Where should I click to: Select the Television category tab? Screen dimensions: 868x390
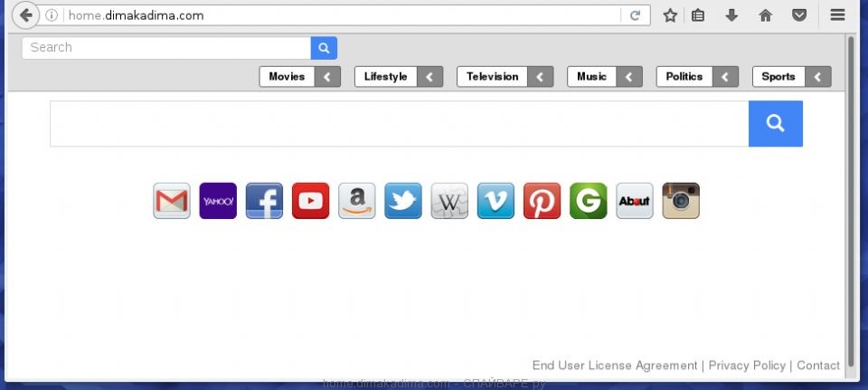tap(492, 77)
